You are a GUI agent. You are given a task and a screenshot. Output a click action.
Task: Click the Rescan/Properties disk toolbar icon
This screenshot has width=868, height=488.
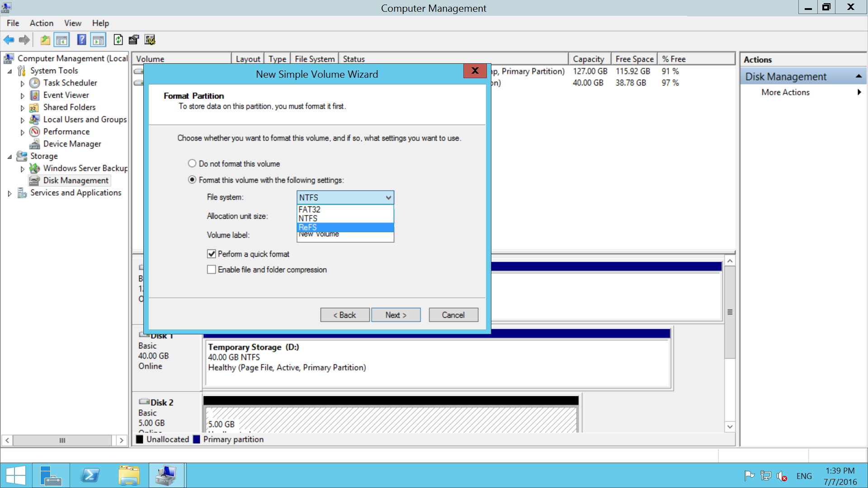[x=134, y=40]
